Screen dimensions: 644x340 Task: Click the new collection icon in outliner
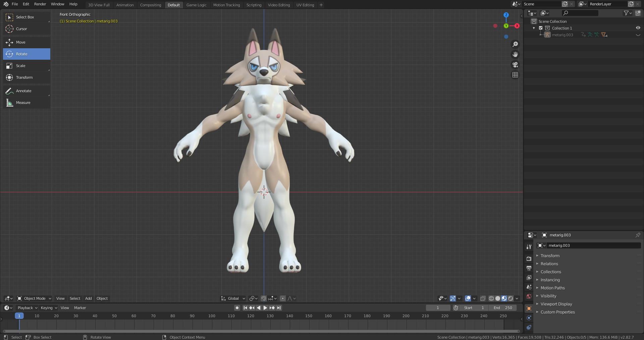[x=638, y=13]
